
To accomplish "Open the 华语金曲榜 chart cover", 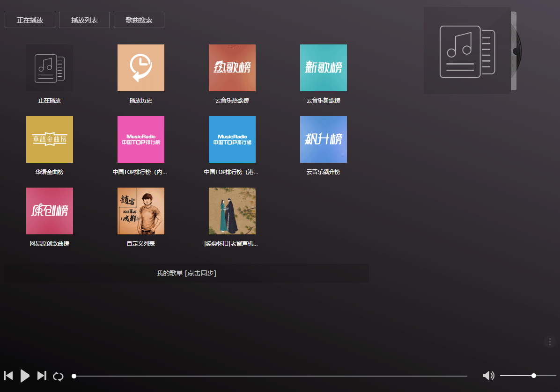I will 50,139.
